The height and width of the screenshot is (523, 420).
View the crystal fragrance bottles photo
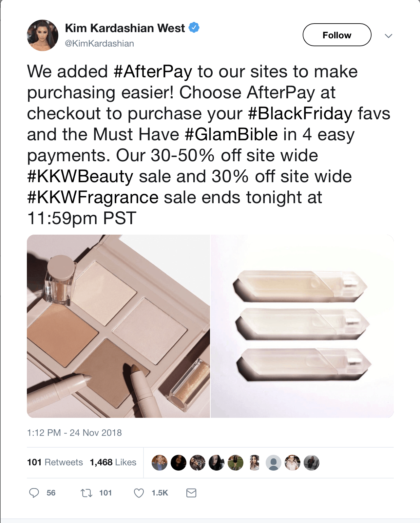pos(302,326)
